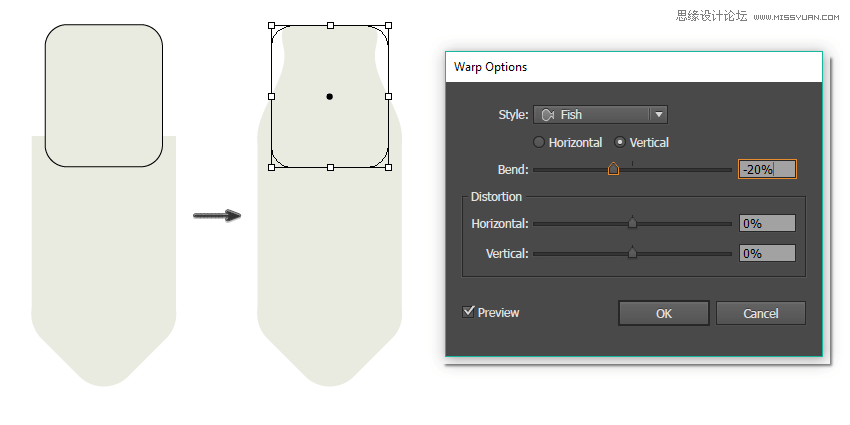Click the Horizontal distortion slider handle
Screen dimensions: 850x425
[632, 224]
